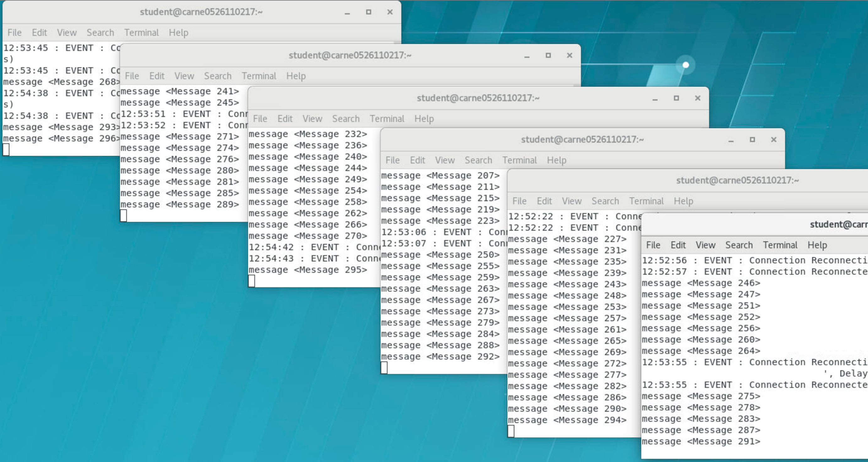Image resolution: width=868 pixels, height=462 pixels.
Task: Minimize the terminal ending with Message 289
Action: coord(527,56)
